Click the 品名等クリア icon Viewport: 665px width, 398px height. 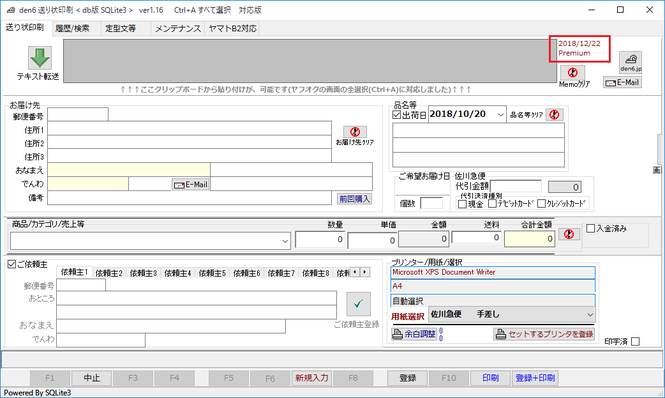click(x=554, y=115)
